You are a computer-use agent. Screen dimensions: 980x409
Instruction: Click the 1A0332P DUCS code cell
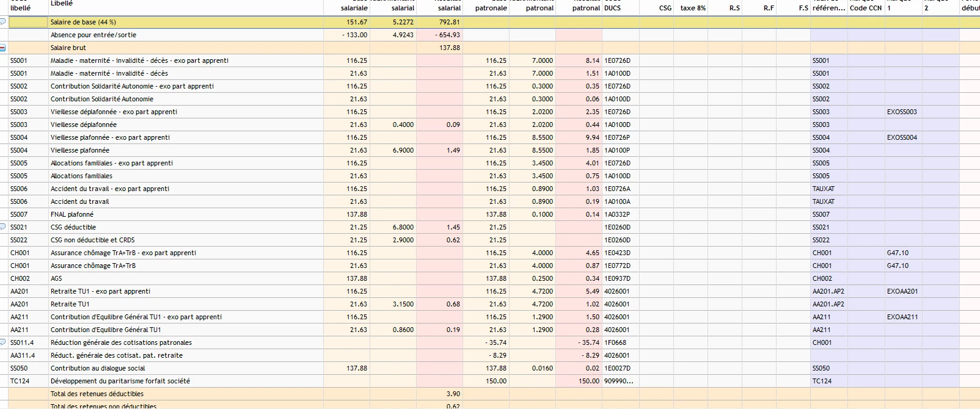620,214
